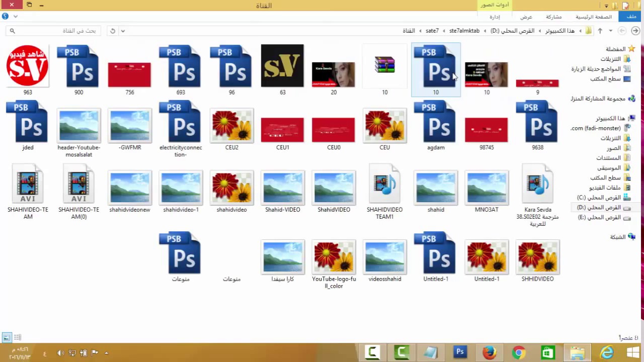Open the إدارة Manage ribbon tab
This screenshot has height=362, width=644.
point(495,17)
